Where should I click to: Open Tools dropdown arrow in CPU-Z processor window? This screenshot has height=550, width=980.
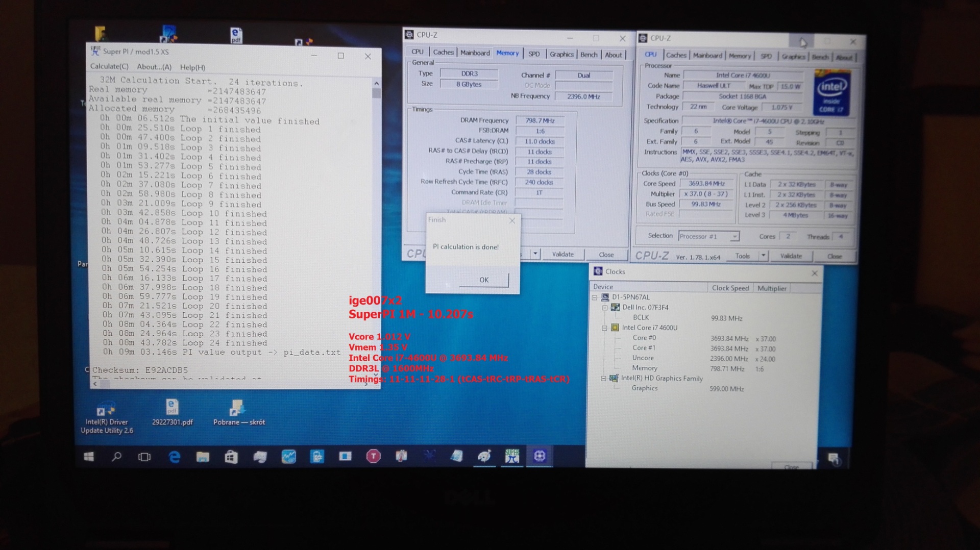[763, 256]
